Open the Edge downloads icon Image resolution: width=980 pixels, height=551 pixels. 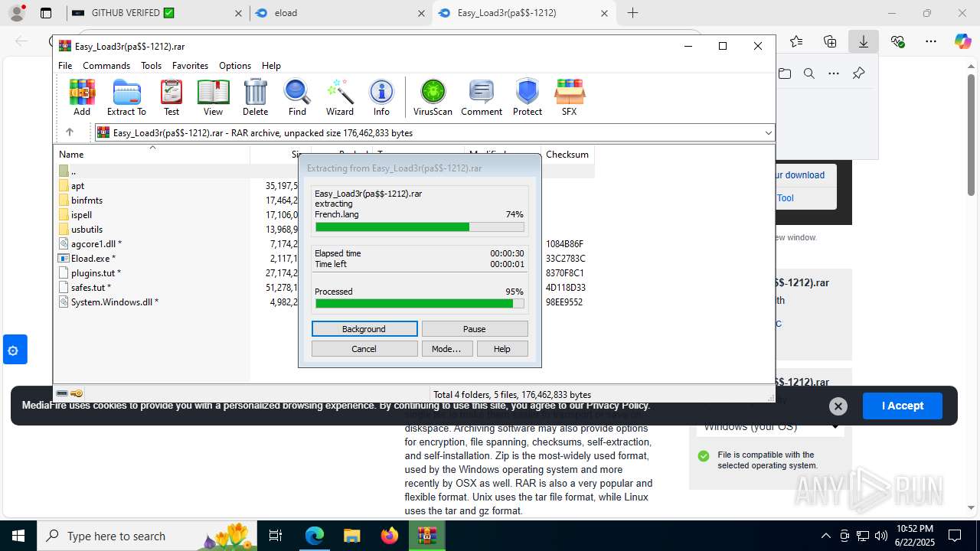point(863,41)
